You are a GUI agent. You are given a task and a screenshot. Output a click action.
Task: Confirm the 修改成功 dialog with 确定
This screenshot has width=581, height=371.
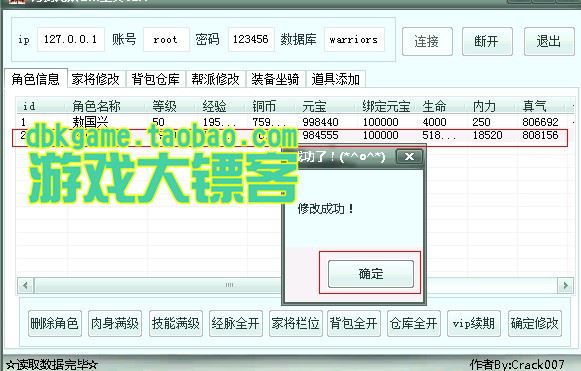[371, 274]
